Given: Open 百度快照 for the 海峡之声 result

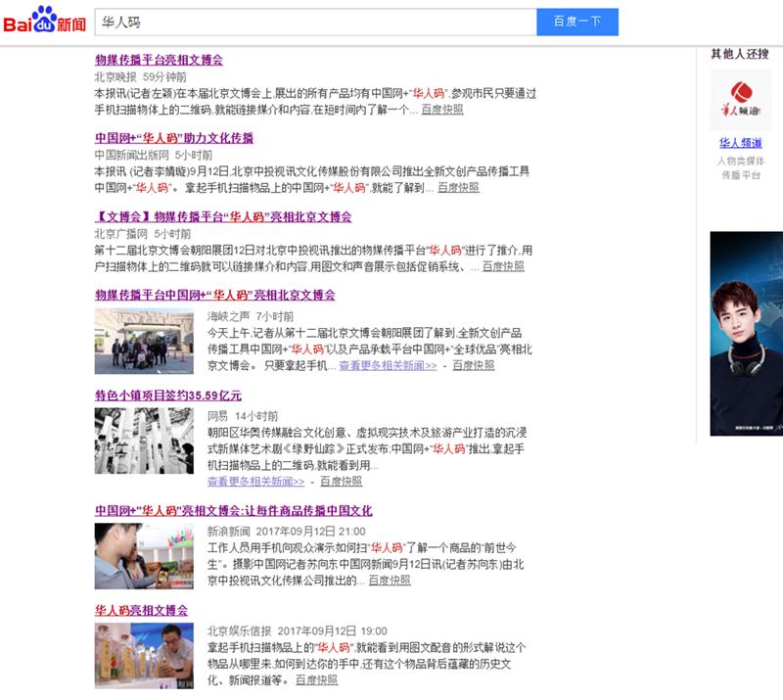Looking at the screenshot, I should pyautogui.click(x=474, y=365).
